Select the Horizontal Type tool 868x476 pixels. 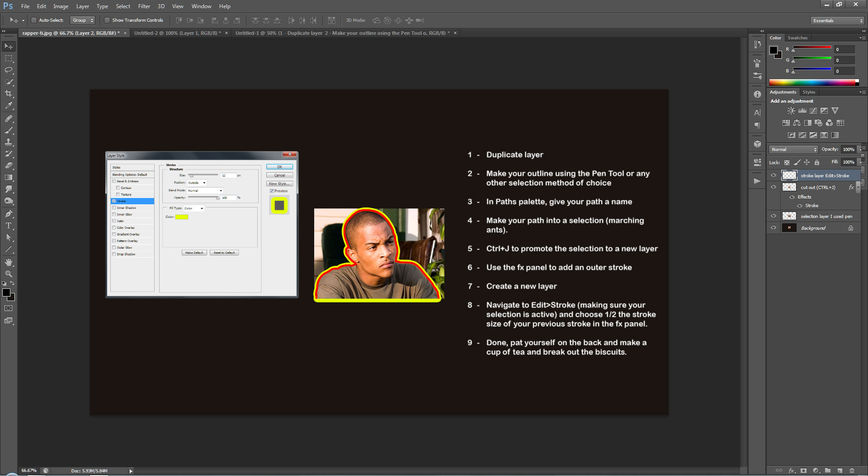tap(9, 226)
